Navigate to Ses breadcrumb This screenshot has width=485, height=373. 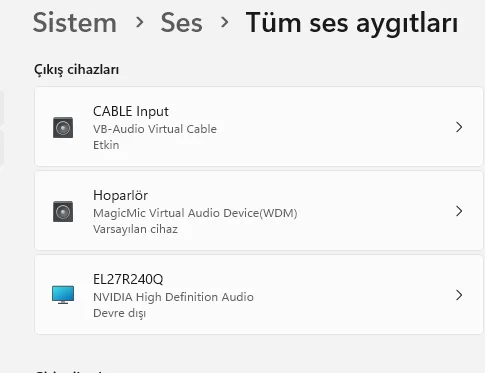coord(181,23)
